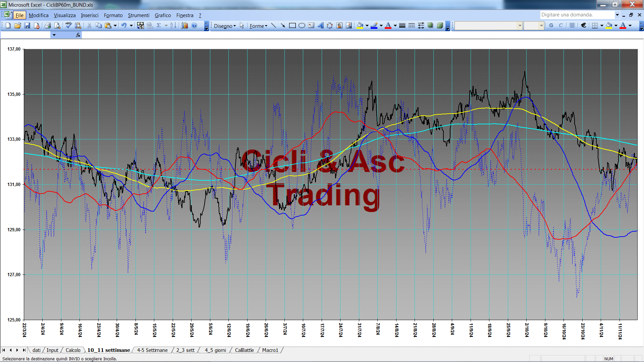Click the Research binoculars icon

point(78,25)
